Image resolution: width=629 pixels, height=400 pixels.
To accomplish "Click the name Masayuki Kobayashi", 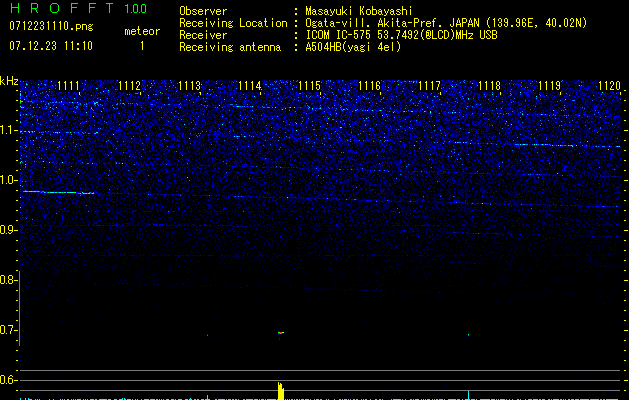I will [358, 11].
